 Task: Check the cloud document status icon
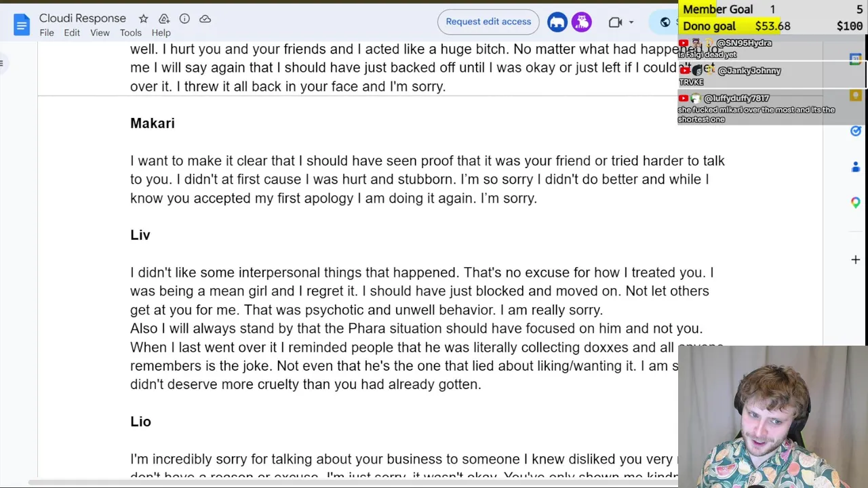pos(205,19)
